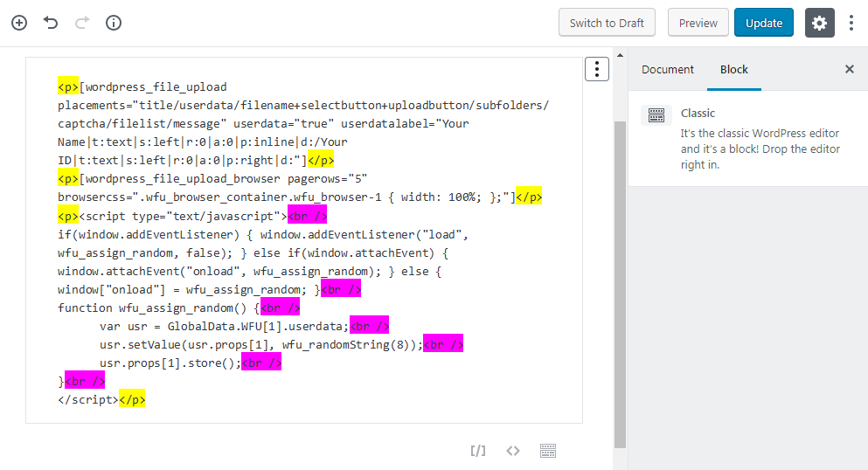868x470 pixels.
Task: Show content structure info
Action: click(x=114, y=23)
